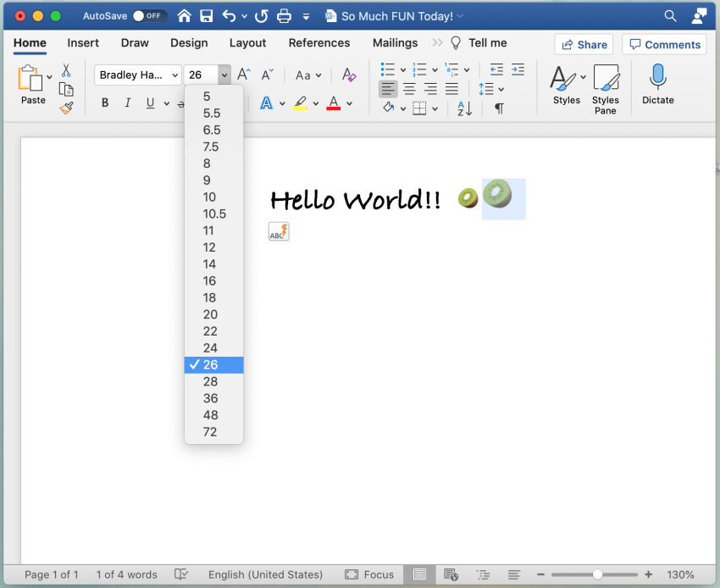Select the bulleted list icon
The width and height of the screenshot is (720, 588).
pyautogui.click(x=386, y=69)
